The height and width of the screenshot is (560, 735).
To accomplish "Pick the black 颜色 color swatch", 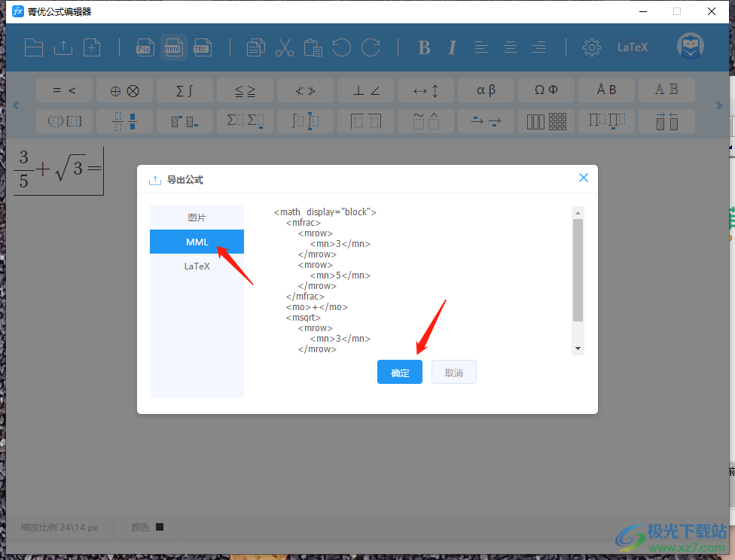I will pos(160,527).
